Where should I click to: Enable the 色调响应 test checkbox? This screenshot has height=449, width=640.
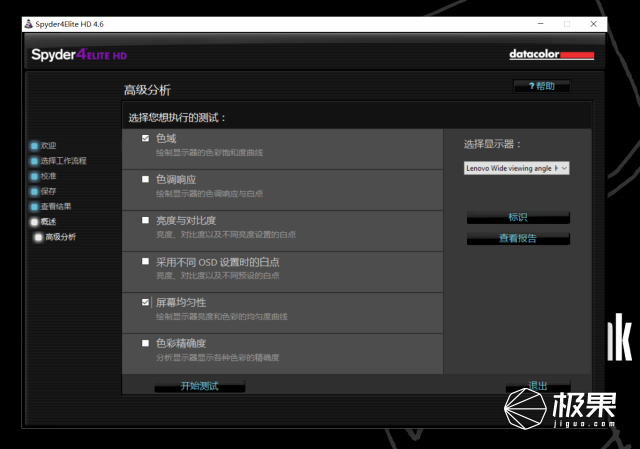[145, 179]
